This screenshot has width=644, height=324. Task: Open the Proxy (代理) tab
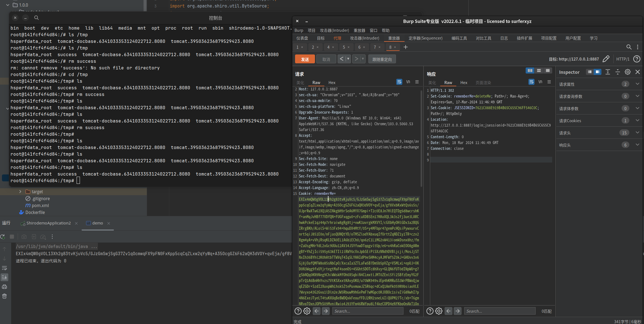coord(337,38)
